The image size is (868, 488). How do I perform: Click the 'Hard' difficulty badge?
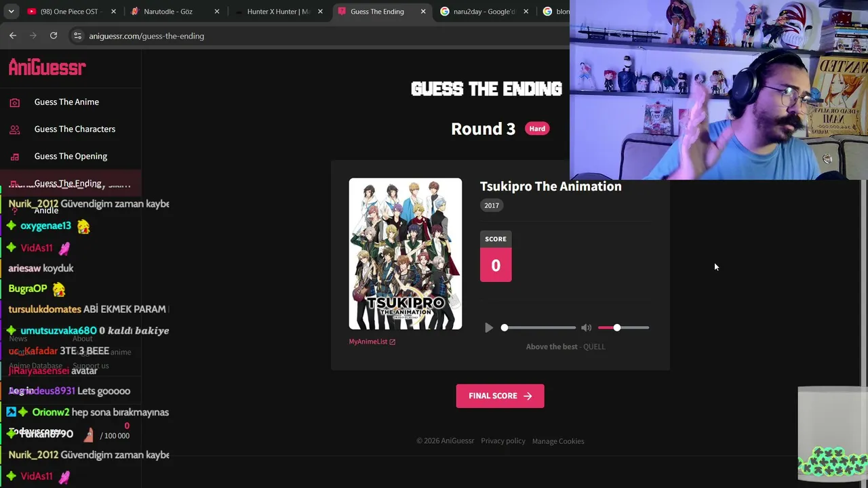click(537, 129)
